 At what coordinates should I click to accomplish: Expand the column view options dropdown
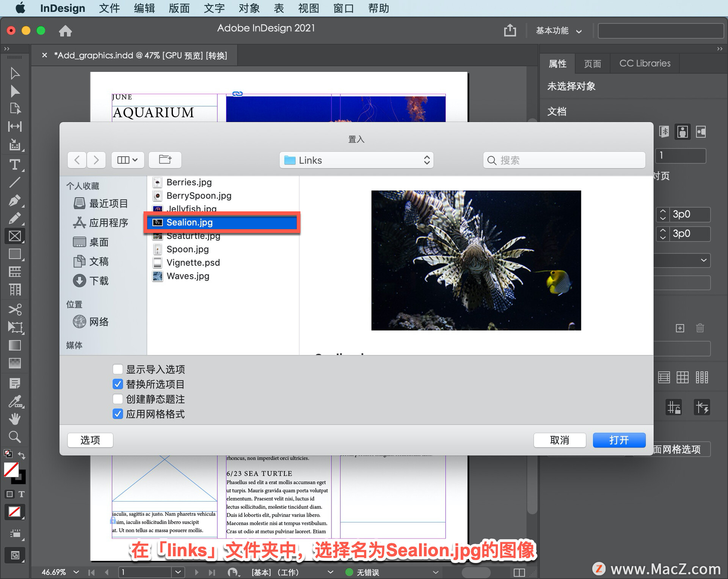tap(127, 160)
